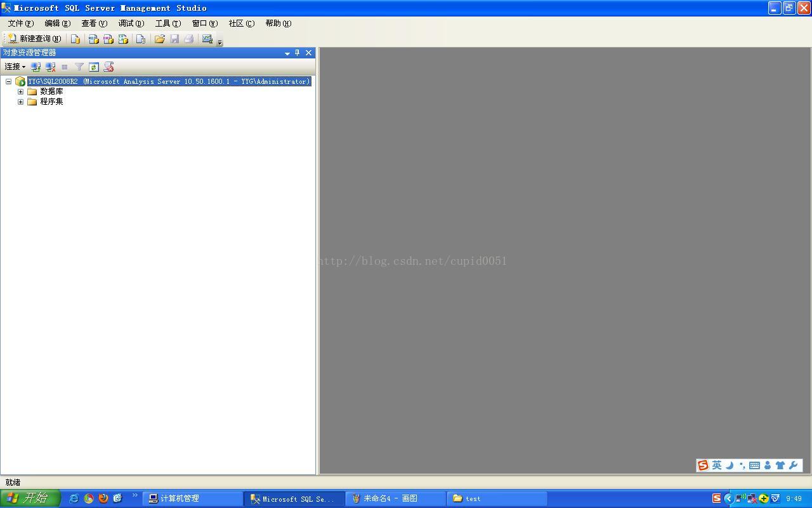812x508 pixels.
Task: Click the Sogou icon in system tray
Action: (716, 498)
